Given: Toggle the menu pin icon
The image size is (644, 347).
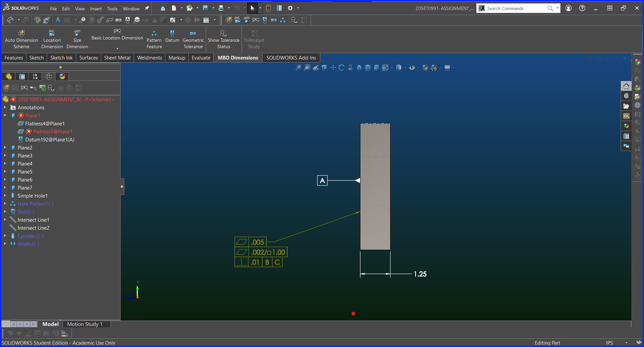Looking at the screenshot, I should pyautogui.click(x=147, y=8).
